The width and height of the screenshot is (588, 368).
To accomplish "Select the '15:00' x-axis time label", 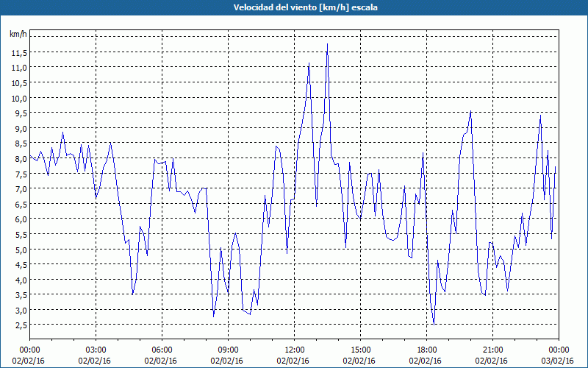I will point(361,350).
